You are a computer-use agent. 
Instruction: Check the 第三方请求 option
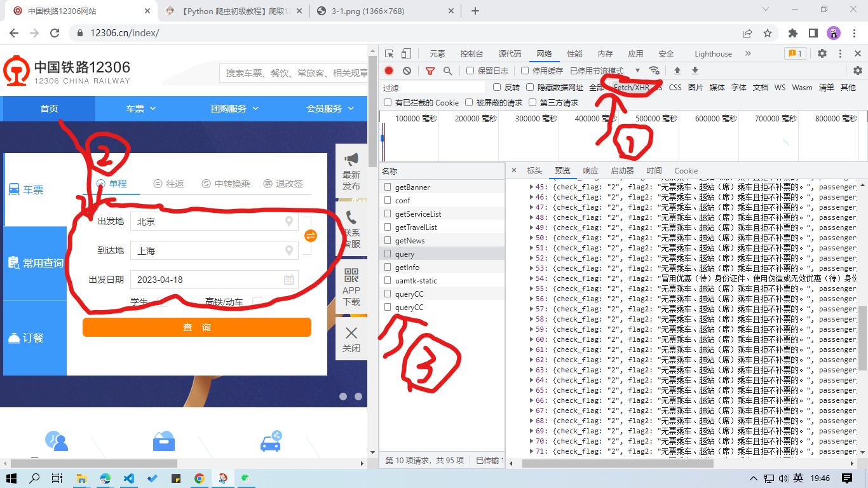532,102
